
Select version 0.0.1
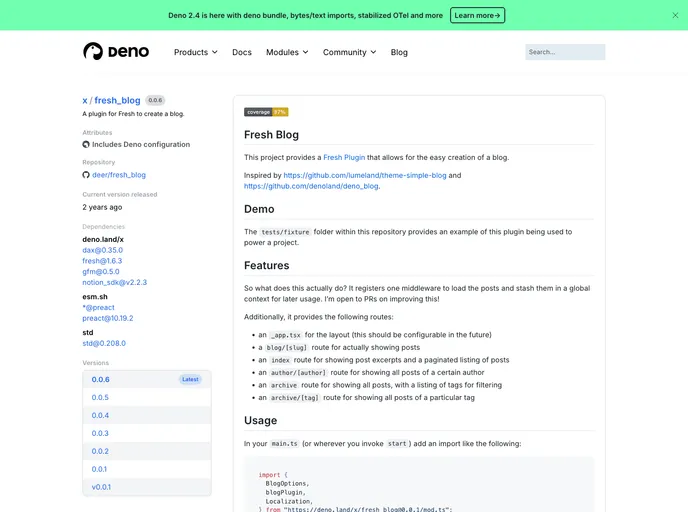point(147,469)
